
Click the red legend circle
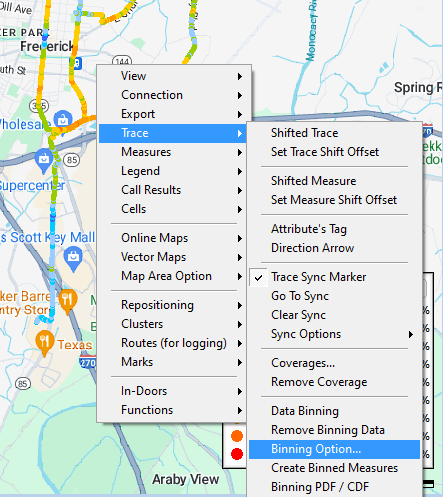pyautogui.click(x=237, y=454)
